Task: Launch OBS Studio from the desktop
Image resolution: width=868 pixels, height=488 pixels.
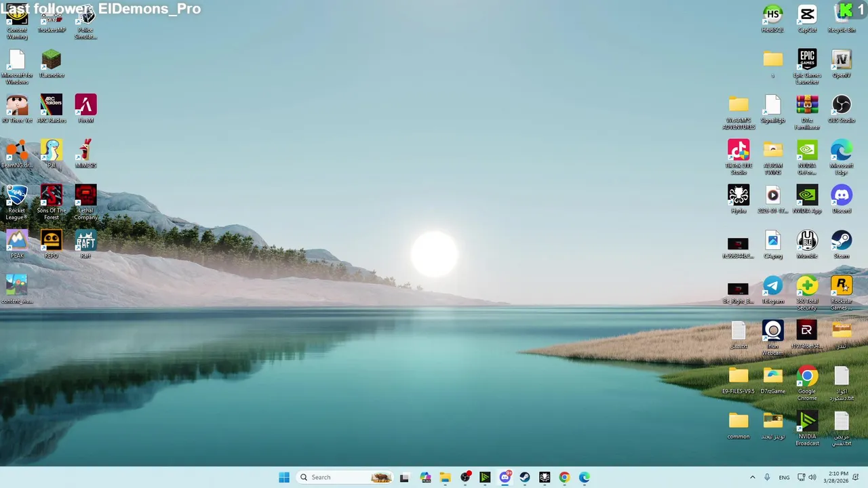Action: click(842, 109)
